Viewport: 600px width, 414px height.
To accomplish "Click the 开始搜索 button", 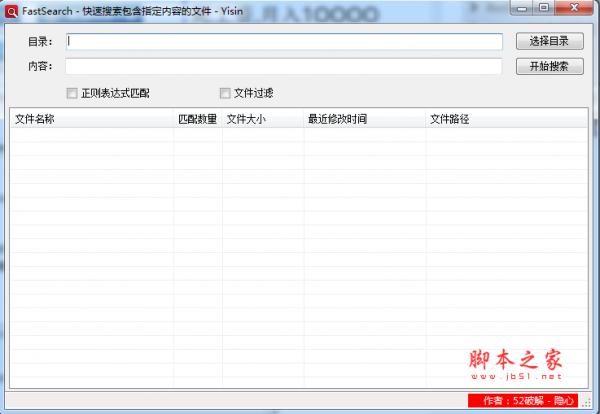I will 549,66.
